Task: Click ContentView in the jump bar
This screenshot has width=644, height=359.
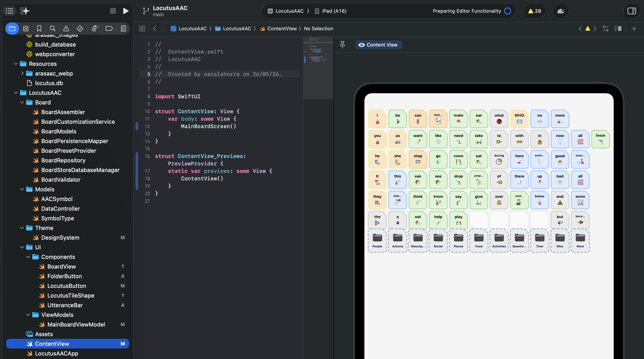Action: (278, 29)
